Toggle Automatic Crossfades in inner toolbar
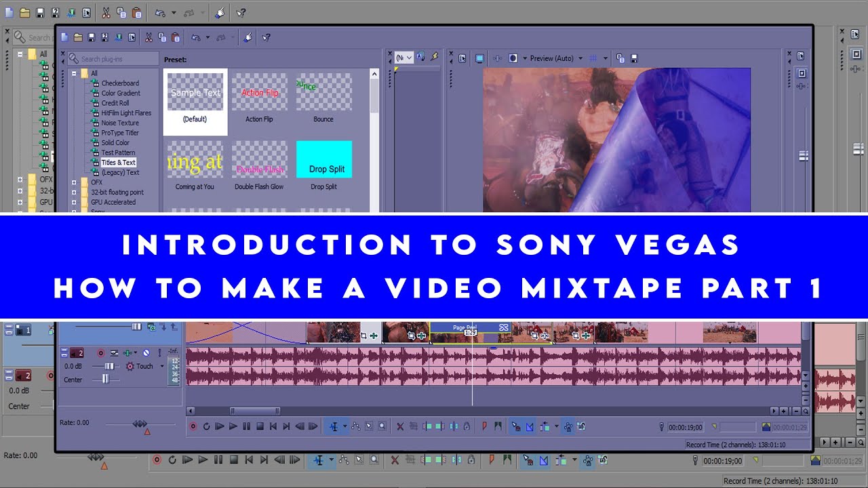Viewport: 868px width, 488px height. pos(530,426)
